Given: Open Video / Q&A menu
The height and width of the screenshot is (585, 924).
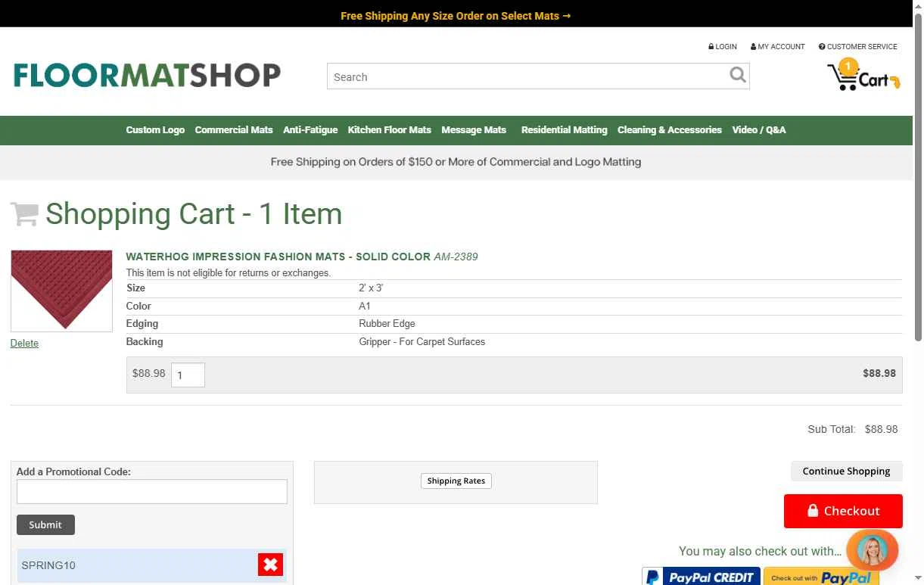Looking at the screenshot, I should pyautogui.click(x=758, y=130).
